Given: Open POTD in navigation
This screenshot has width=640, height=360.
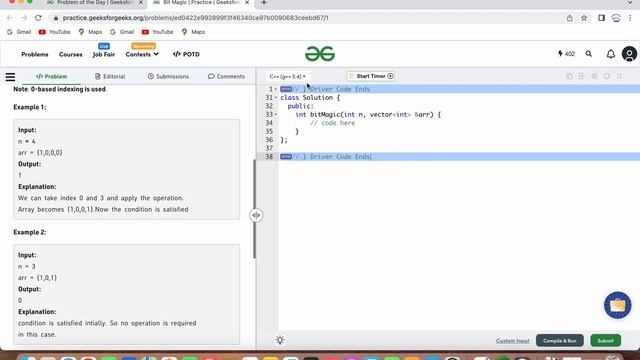Looking at the screenshot, I should [x=186, y=54].
